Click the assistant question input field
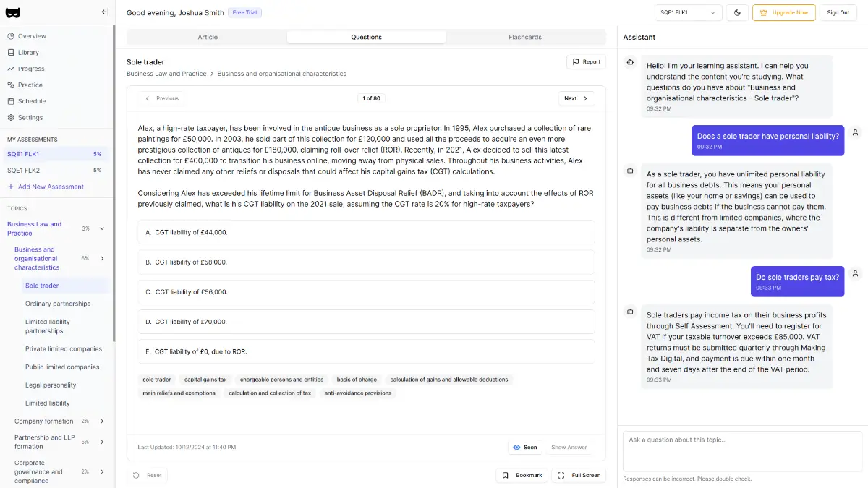This screenshot has width=868, height=488. pyautogui.click(x=742, y=451)
